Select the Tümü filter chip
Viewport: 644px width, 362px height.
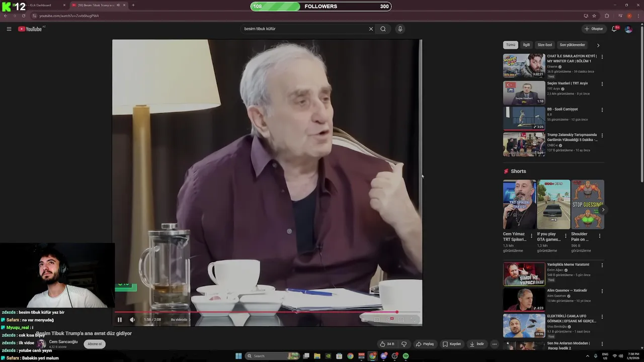pyautogui.click(x=511, y=45)
